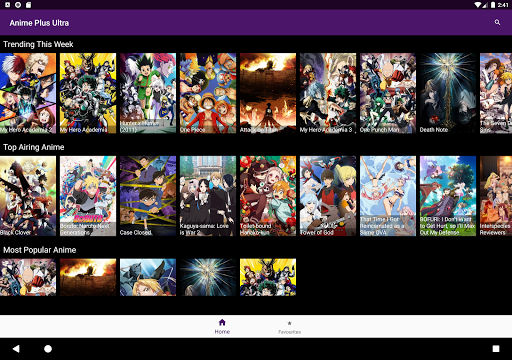This screenshot has width=512, height=360.
Task: Open the Tower of God poster
Action: [x=328, y=196]
